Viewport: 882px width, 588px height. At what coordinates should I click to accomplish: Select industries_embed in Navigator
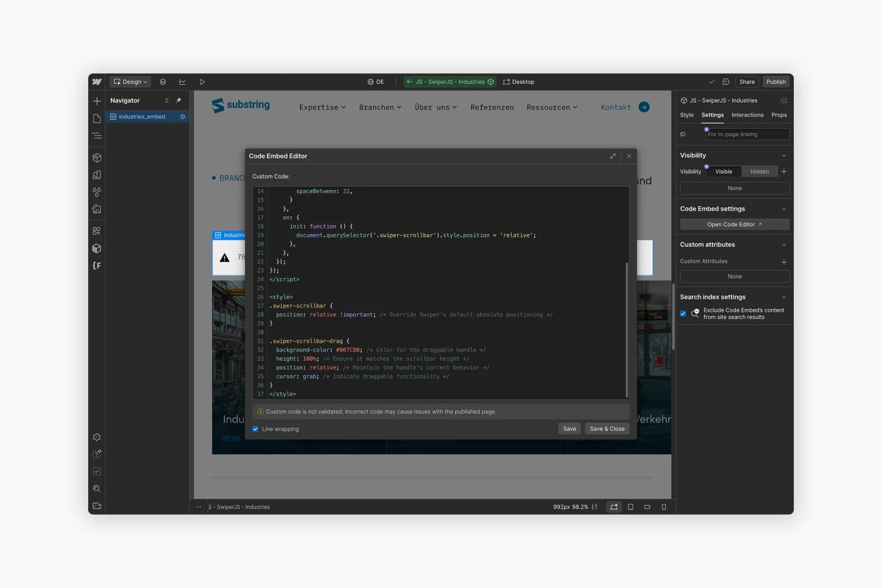pyautogui.click(x=147, y=117)
